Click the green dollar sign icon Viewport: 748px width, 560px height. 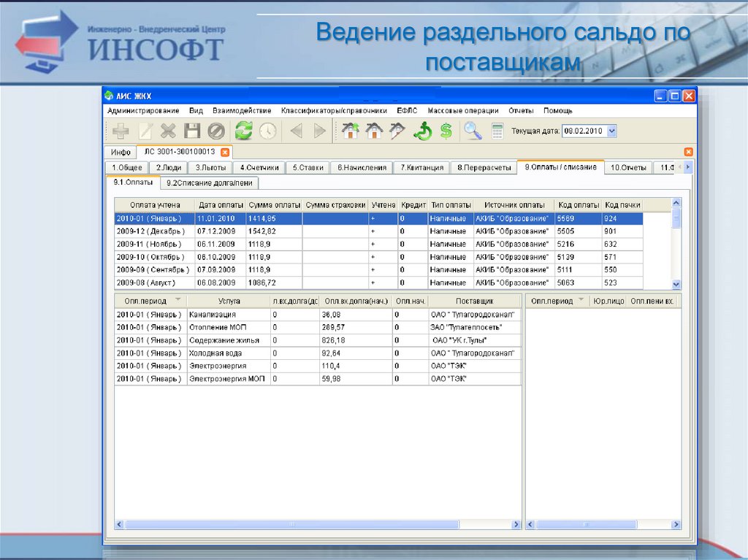coord(446,131)
